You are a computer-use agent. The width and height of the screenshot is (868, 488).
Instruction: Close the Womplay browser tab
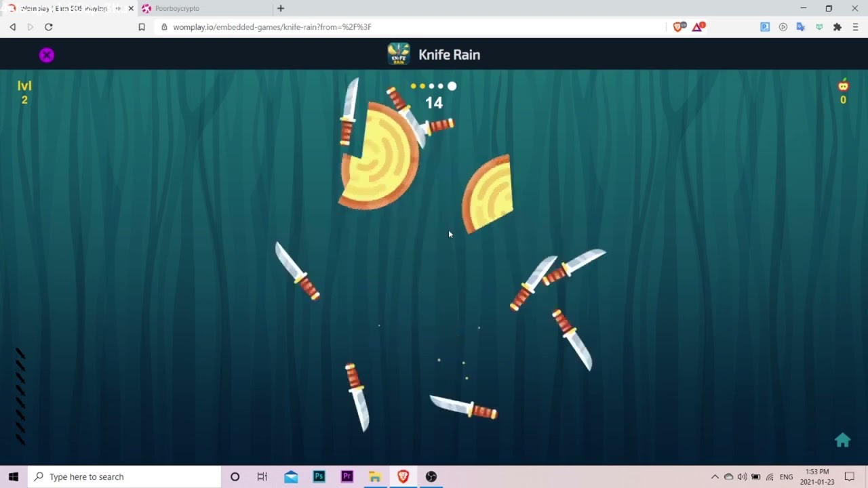tap(131, 8)
